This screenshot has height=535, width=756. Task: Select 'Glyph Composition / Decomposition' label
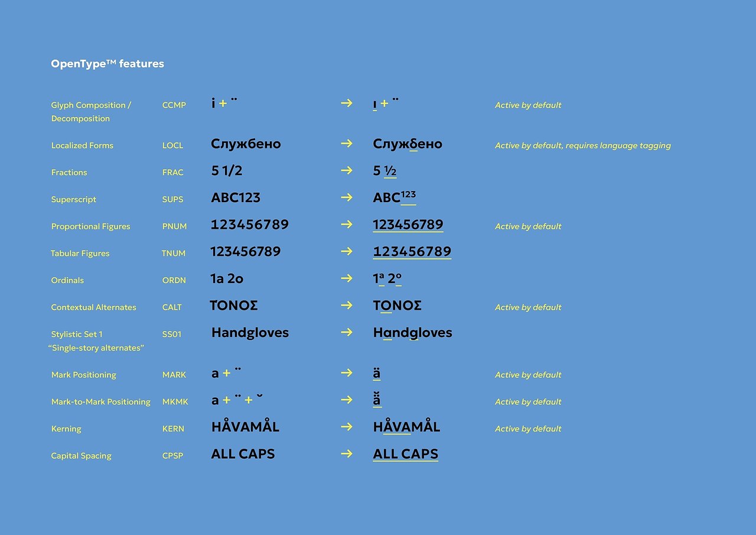[91, 112]
